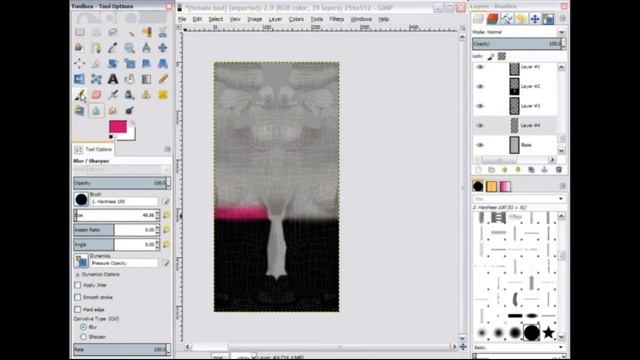Viewport: 640px width, 360px height.
Task: Select the Scale tool
Action: [130, 63]
